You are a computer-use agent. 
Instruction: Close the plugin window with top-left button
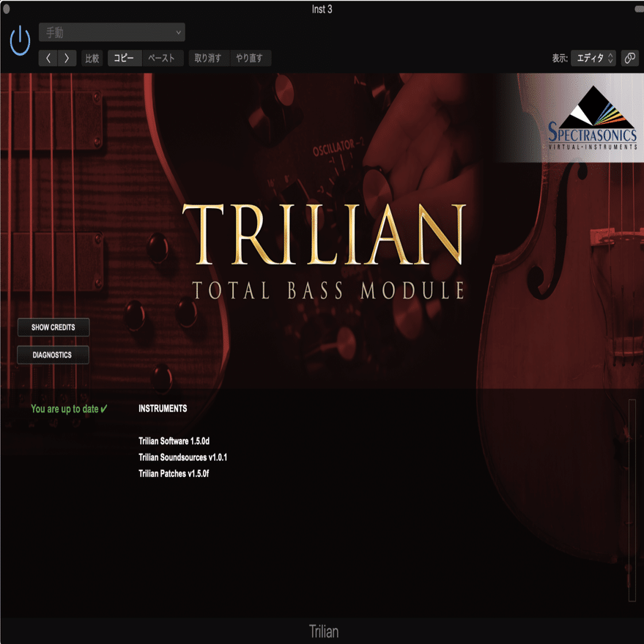[x=6, y=9]
